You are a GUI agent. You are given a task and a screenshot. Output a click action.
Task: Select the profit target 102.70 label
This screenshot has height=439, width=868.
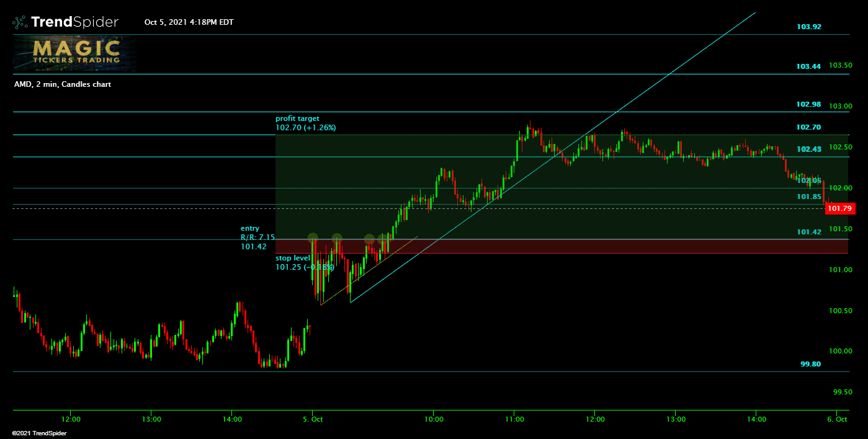[x=306, y=123]
